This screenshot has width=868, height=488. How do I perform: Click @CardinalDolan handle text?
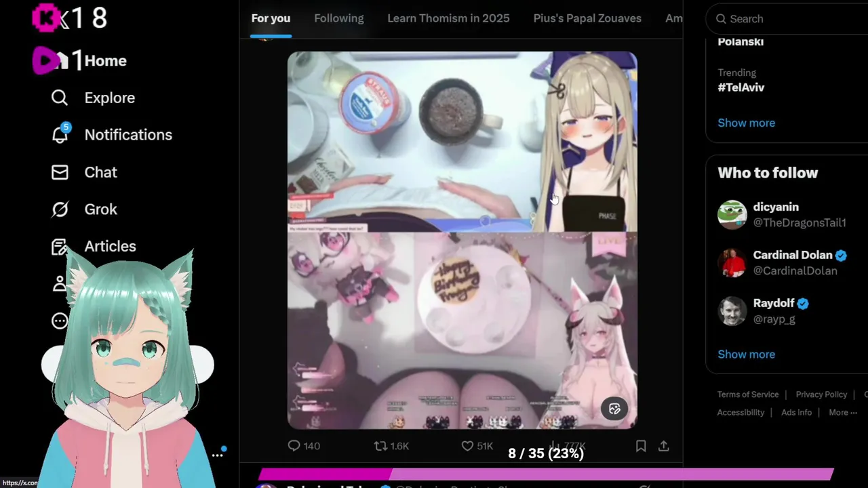[795, 271]
